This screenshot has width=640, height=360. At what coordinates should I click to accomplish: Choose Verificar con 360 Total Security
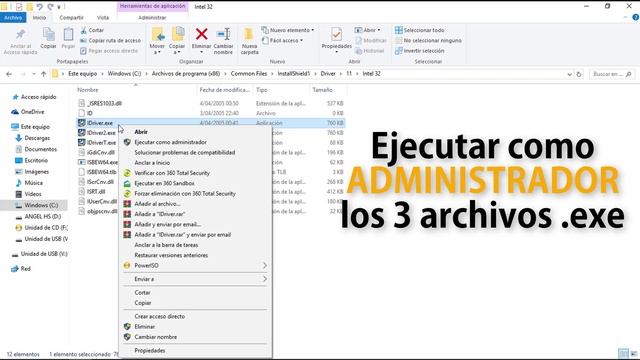172,173
